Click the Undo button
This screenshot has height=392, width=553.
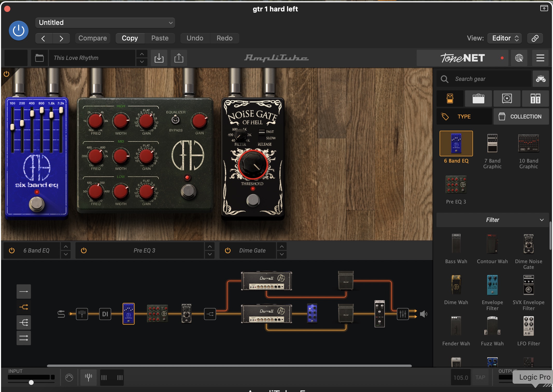point(195,38)
